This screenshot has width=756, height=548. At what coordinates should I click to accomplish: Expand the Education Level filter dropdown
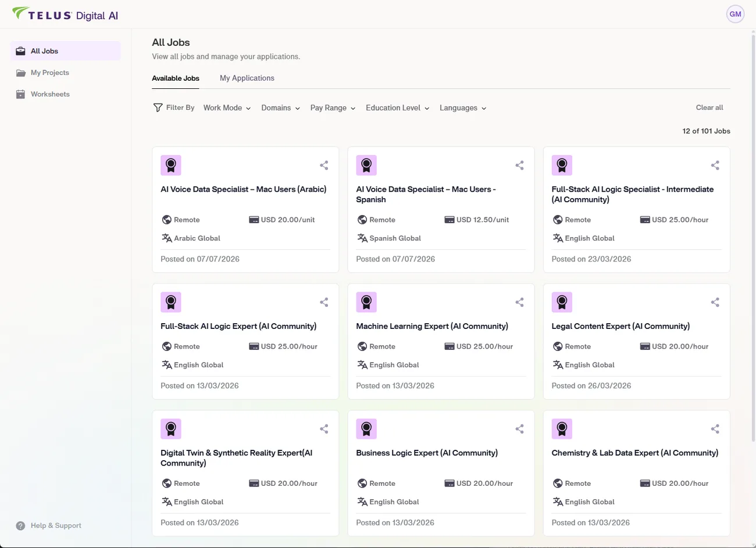pos(397,108)
